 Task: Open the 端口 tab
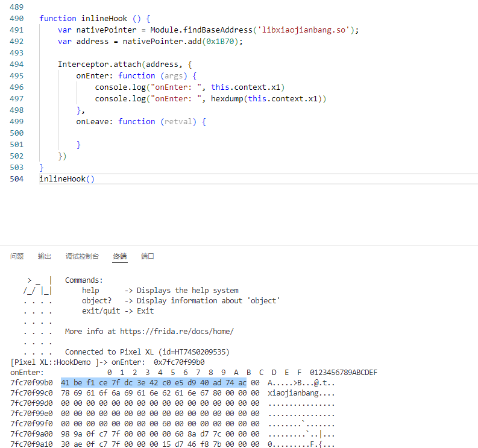(148, 256)
